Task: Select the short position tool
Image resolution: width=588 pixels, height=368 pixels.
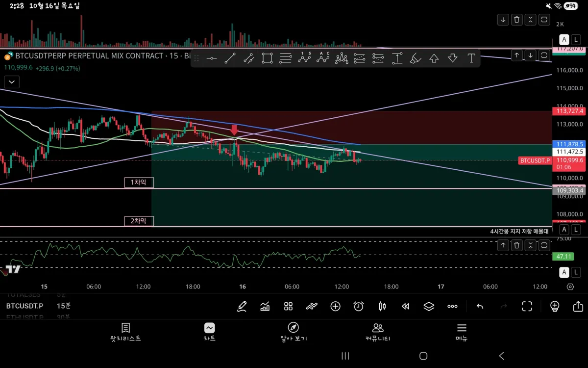Action: point(378,58)
